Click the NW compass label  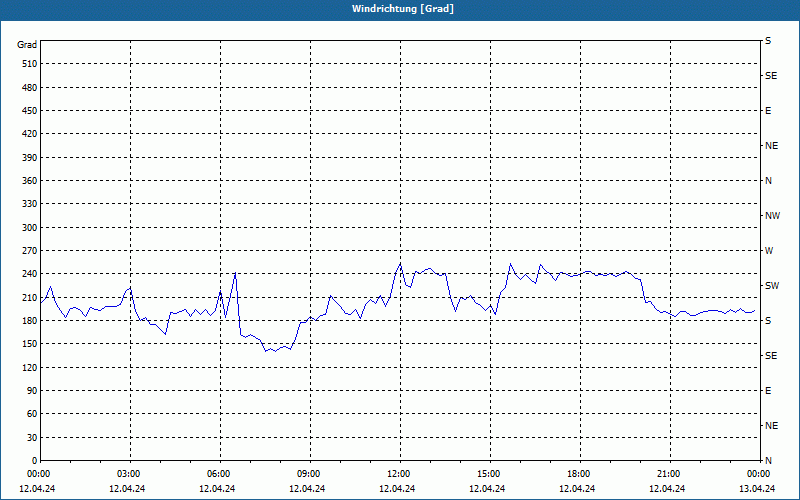coord(772,216)
